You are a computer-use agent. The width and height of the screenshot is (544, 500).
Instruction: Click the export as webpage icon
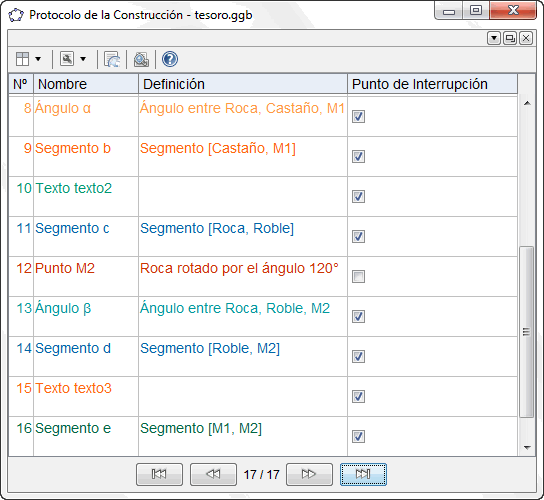click(x=112, y=59)
